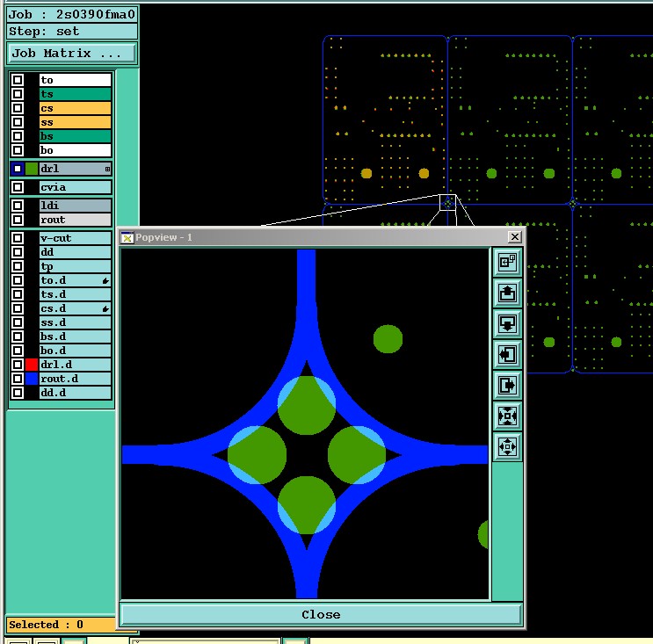Toggle display checkbox for ldi layer
Screen dimensions: 653x644
18,206
